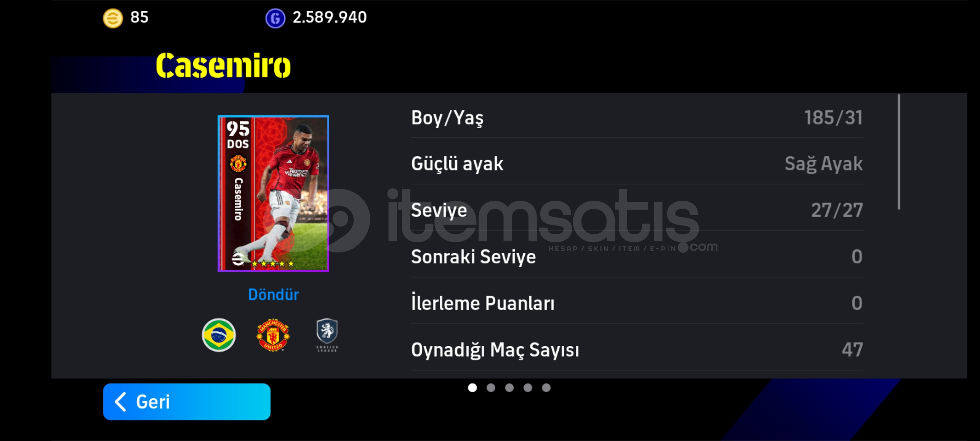Tap the Oynadığı Maç Sayısı row
980x441 pixels.
coord(637,350)
